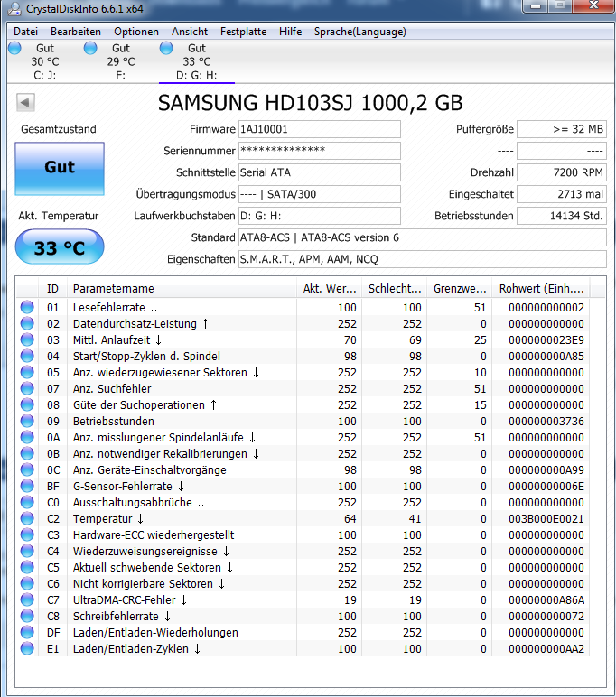This screenshot has height=697, width=616.
Task: Click status icon of Temperatur row C2
Action: point(27,519)
